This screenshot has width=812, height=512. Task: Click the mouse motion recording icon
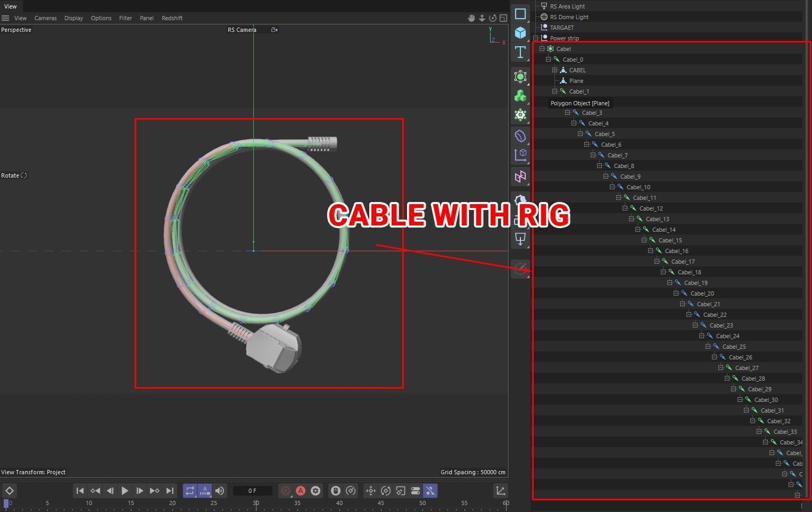(336, 491)
